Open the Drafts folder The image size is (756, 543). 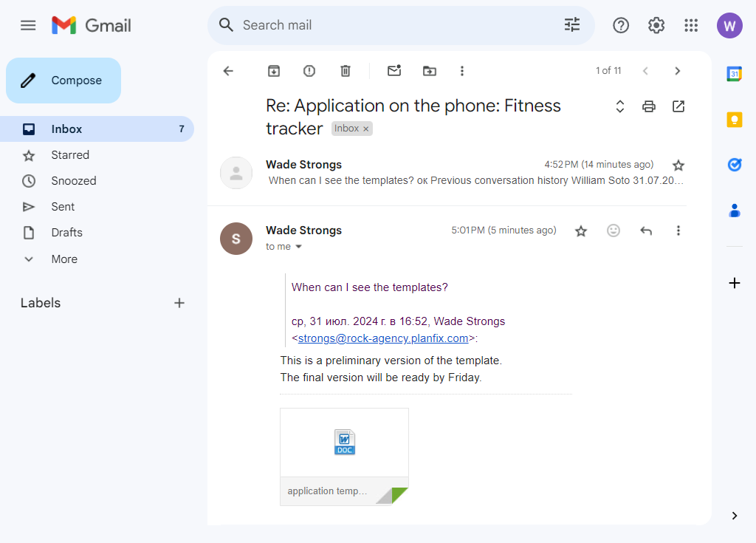tap(97, 233)
